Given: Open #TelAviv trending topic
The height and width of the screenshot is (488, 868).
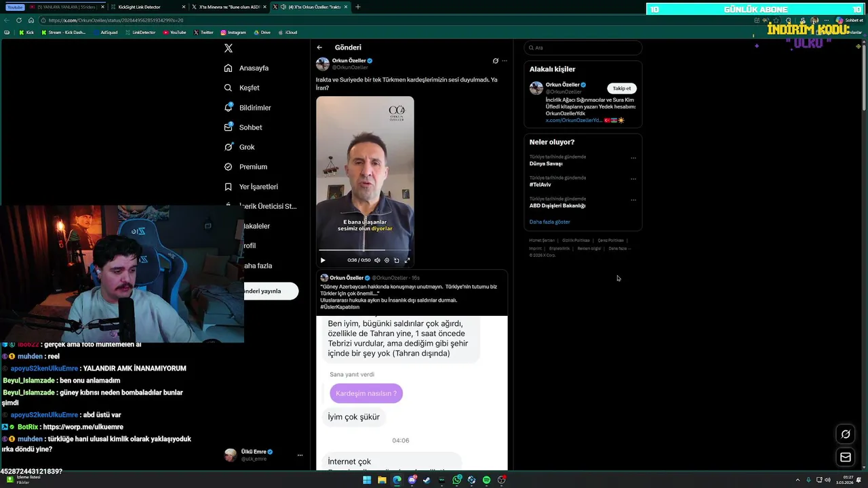Looking at the screenshot, I should click(540, 184).
